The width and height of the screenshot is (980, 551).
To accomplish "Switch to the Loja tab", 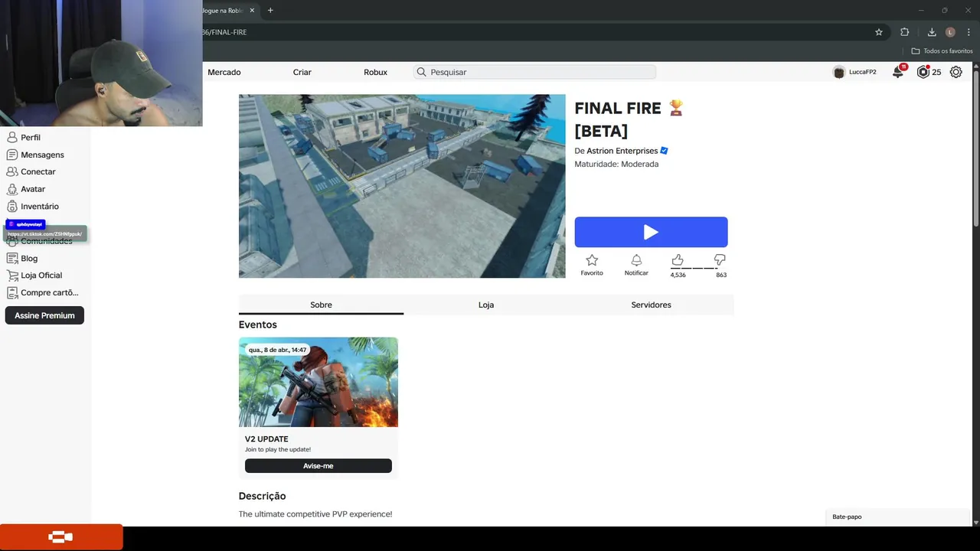I will [486, 305].
